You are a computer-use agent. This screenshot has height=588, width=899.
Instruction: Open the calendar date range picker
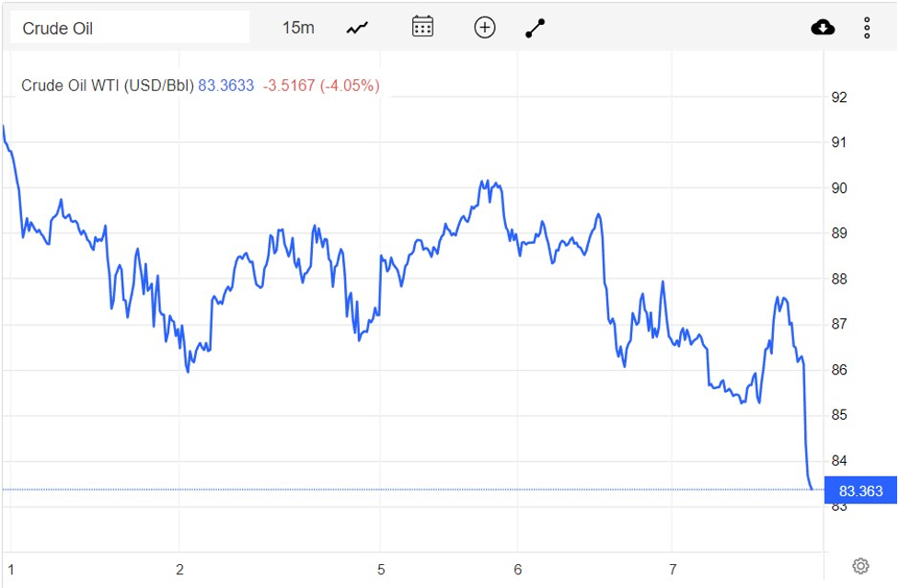coord(422,27)
